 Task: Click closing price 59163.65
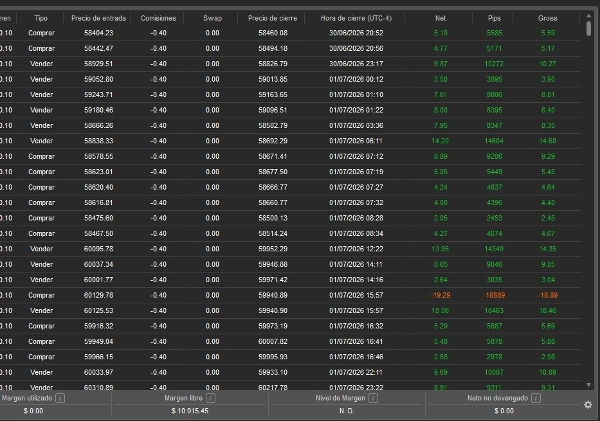click(273, 95)
